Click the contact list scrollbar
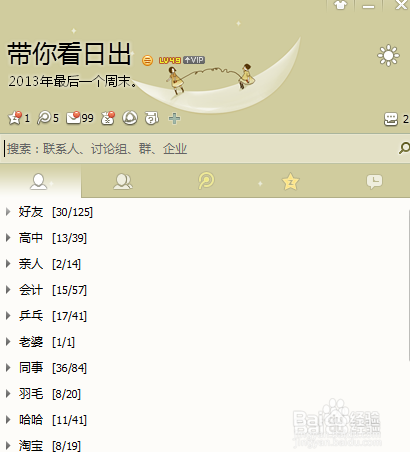The image size is (410, 452). click(x=408, y=285)
